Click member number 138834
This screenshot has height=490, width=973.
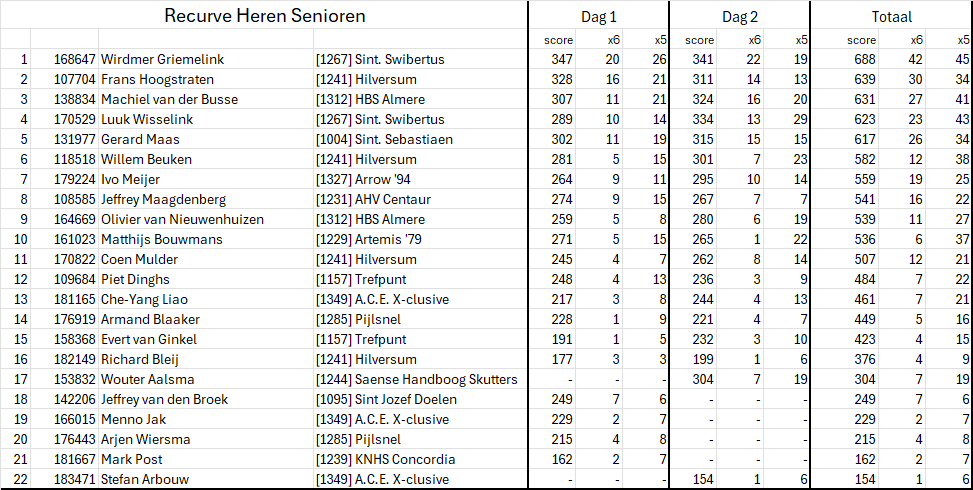(x=75, y=100)
